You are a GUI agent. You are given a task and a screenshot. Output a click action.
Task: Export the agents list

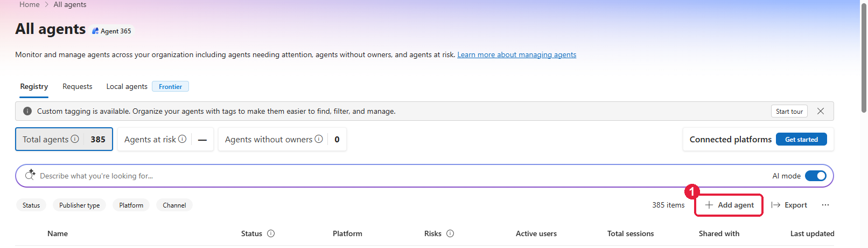pyautogui.click(x=789, y=205)
